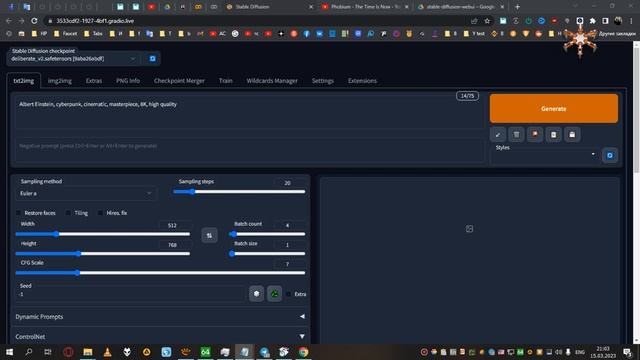Open the Wildcards Manager tab
This screenshot has height=360, width=640.
point(272,81)
